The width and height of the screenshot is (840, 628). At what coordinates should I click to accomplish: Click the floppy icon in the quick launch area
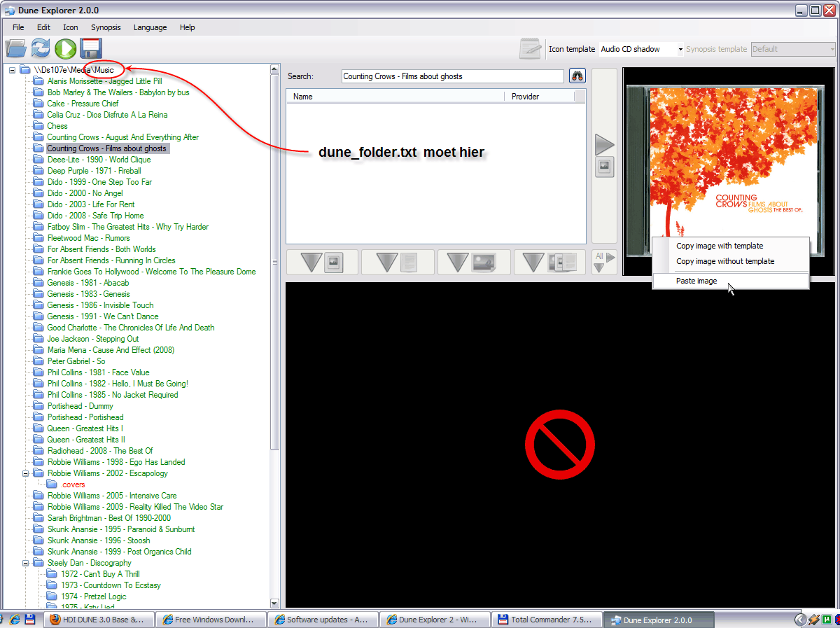pos(30,620)
